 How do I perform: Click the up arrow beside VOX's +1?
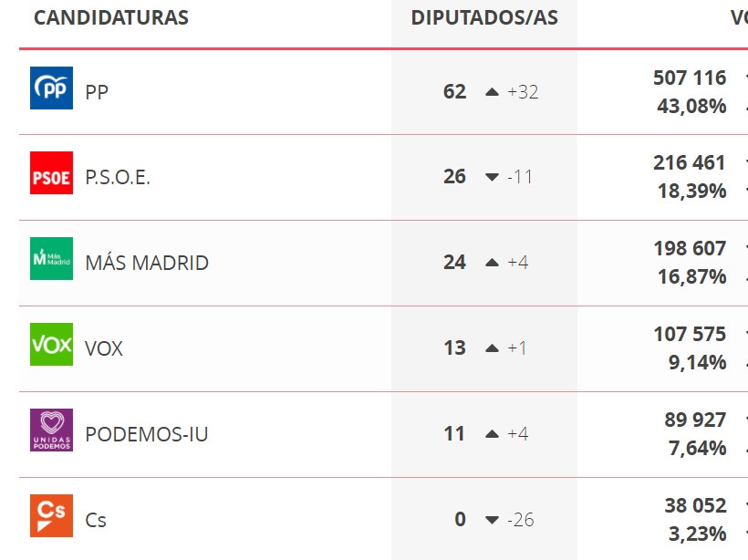point(492,348)
